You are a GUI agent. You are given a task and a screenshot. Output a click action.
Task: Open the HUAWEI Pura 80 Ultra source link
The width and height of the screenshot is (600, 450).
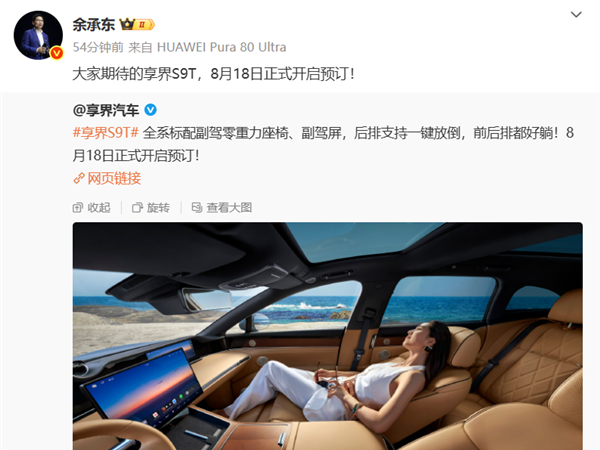[222, 47]
